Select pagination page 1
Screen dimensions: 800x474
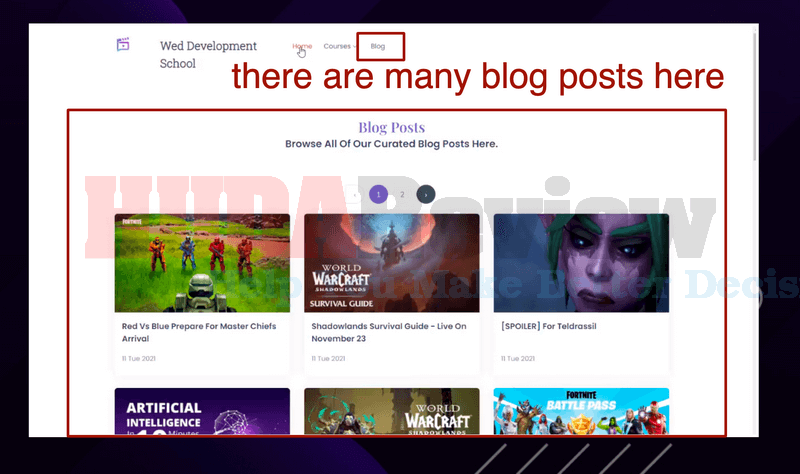click(x=379, y=194)
